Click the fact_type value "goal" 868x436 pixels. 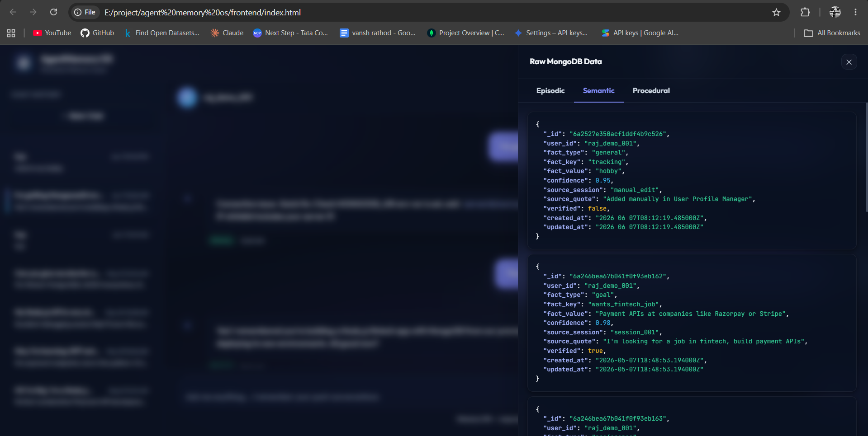click(603, 295)
